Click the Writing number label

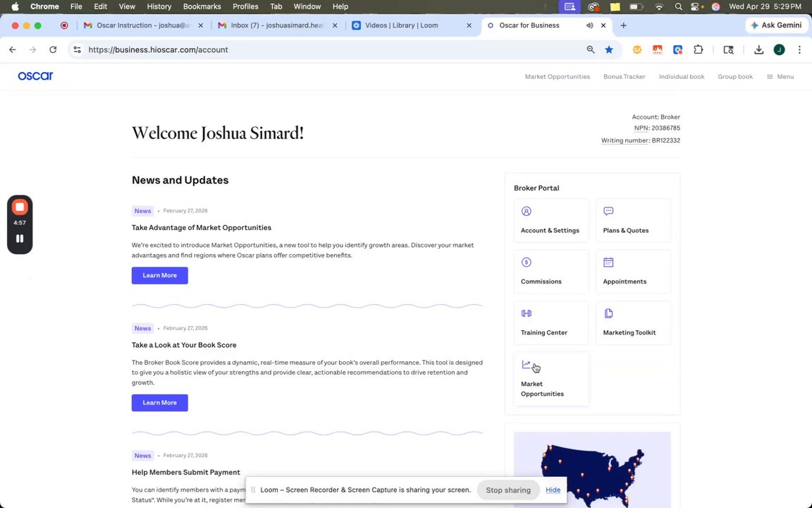pyautogui.click(x=625, y=140)
